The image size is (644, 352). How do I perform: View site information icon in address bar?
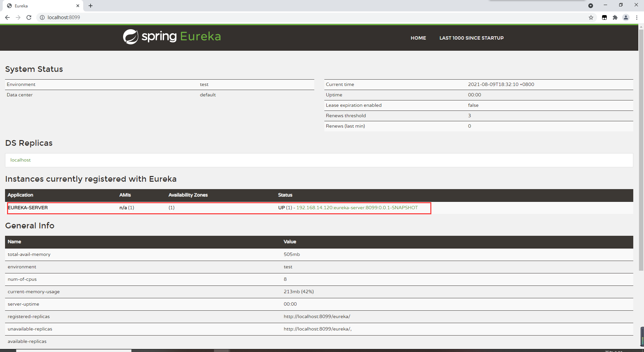tap(42, 17)
